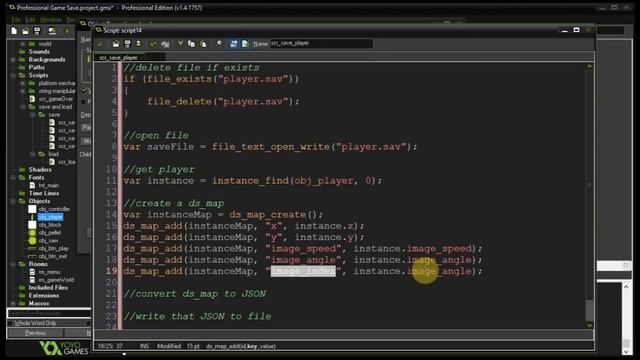Collapse the save and load folder
Image resolution: width=640 pixels, height=360 pixels.
[x=23, y=107]
